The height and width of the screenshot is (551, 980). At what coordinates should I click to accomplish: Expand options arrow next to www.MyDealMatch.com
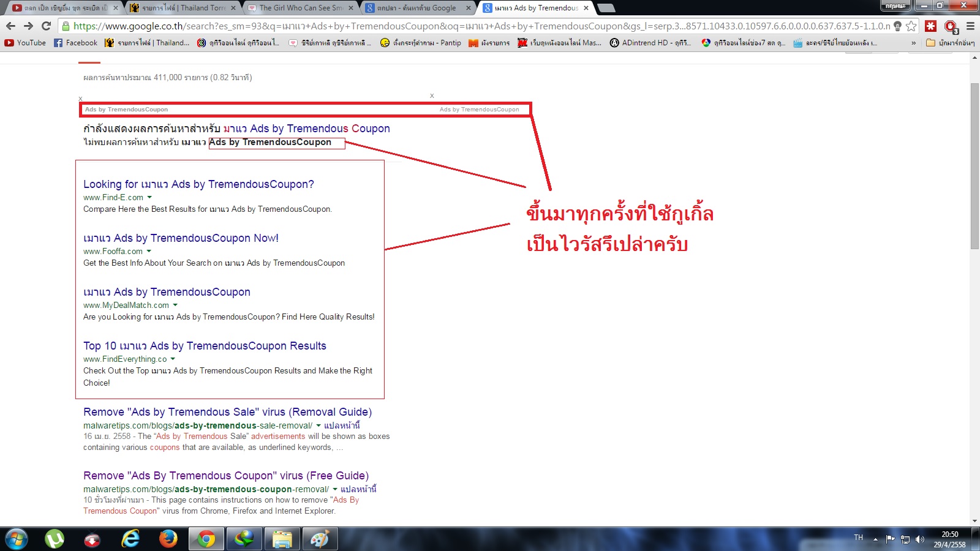click(175, 305)
